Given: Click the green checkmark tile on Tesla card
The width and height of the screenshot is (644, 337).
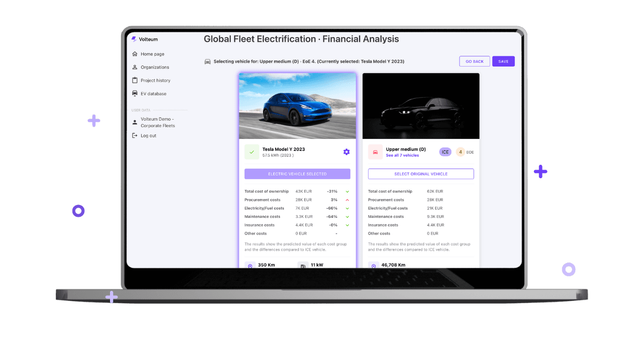Looking at the screenshot, I should tap(252, 152).
